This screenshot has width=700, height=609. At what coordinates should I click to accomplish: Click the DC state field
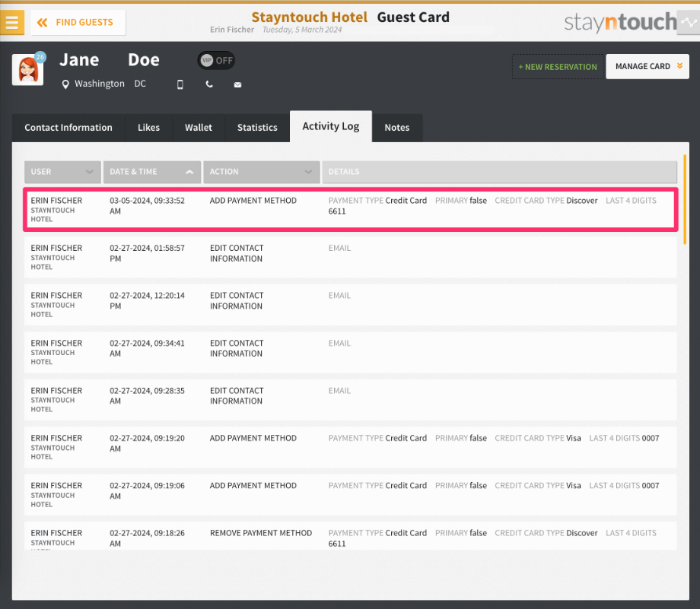click(140, 84)
